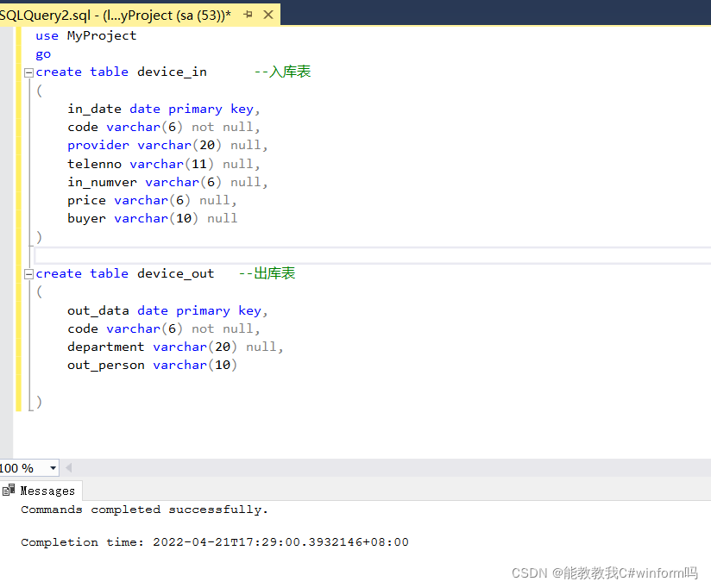The image size is (711, 588).
Task: Click 'primary key' on the in_date line
Action: pyautogui.click(x=211, y=109)
